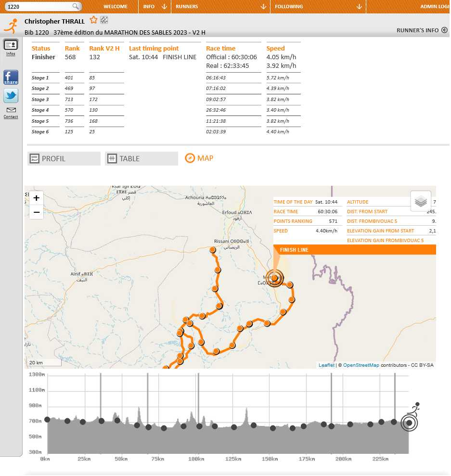Viewport: 451px width, 476px height.
Task: Open the Leaflet link
Action: click(326, 365)
